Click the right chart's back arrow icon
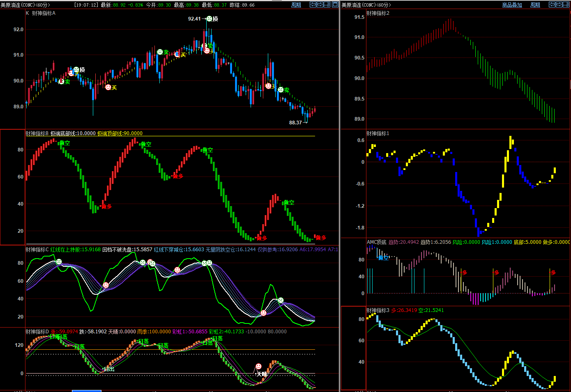 pyautogui.click(x=553, y=5)
